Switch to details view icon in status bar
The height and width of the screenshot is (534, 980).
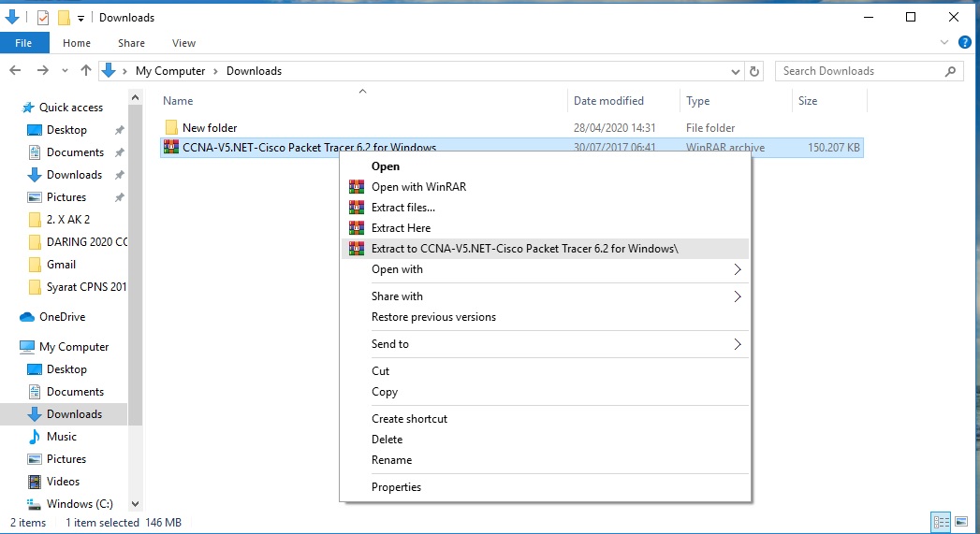[x=941, y=522]
